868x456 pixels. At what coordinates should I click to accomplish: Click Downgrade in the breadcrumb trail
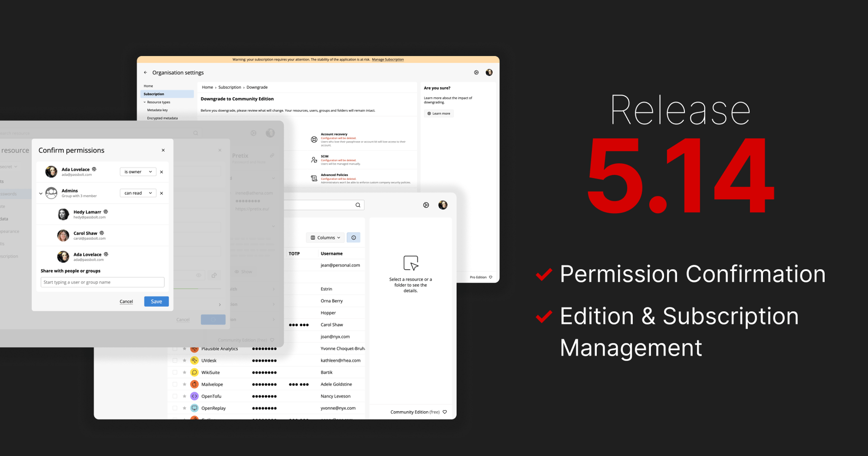(257, 87)
